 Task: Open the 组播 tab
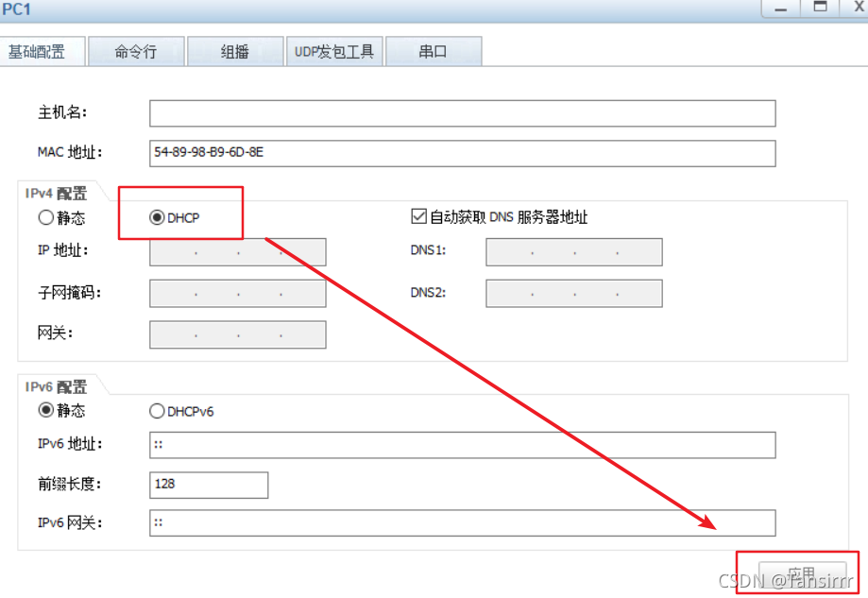235,52
